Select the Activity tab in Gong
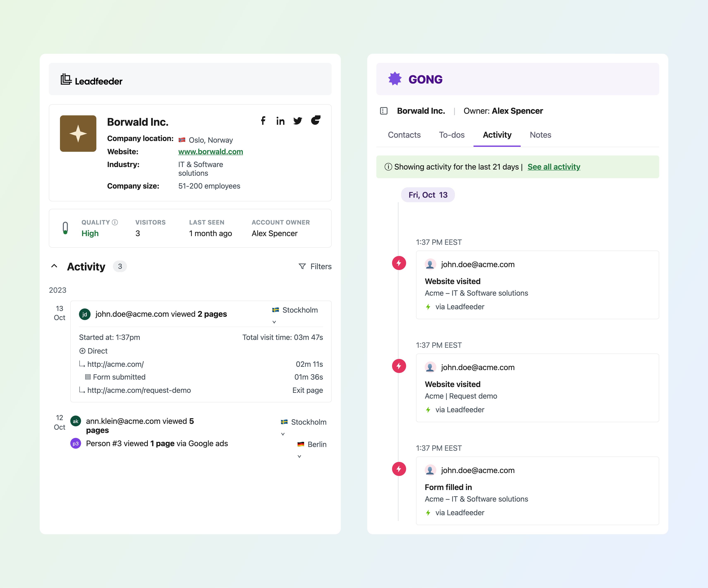 [x=497, y=135]
